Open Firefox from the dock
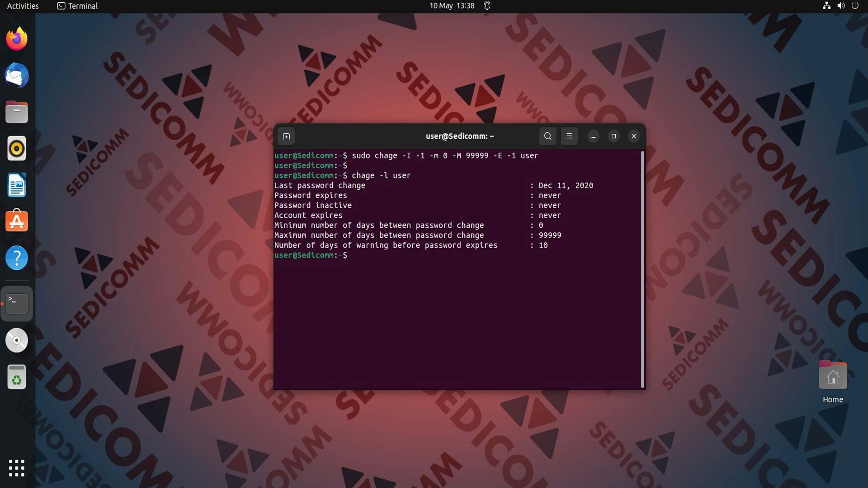Image resolution: width=868 pixels, height=488 pixels. [17, 39]
